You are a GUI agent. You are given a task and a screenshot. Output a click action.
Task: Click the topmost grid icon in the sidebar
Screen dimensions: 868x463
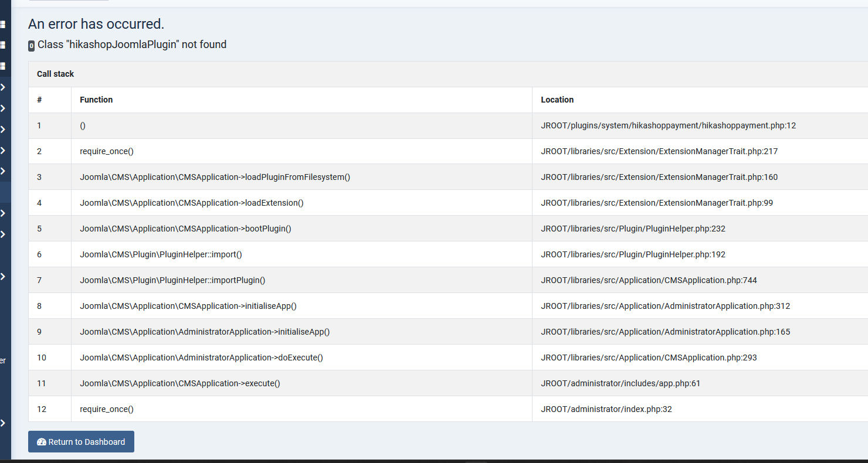coord(3,25)
